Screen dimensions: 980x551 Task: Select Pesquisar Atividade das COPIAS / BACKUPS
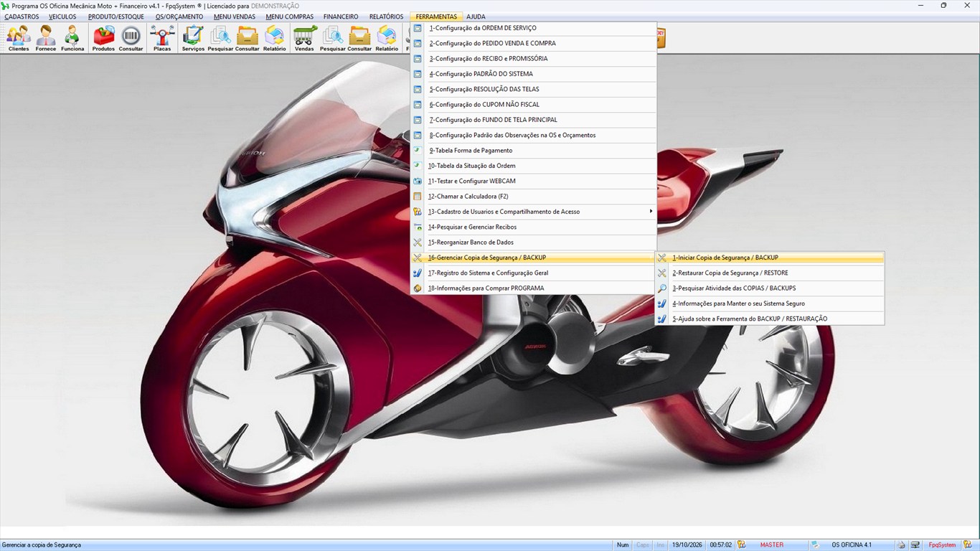(770, 288)
